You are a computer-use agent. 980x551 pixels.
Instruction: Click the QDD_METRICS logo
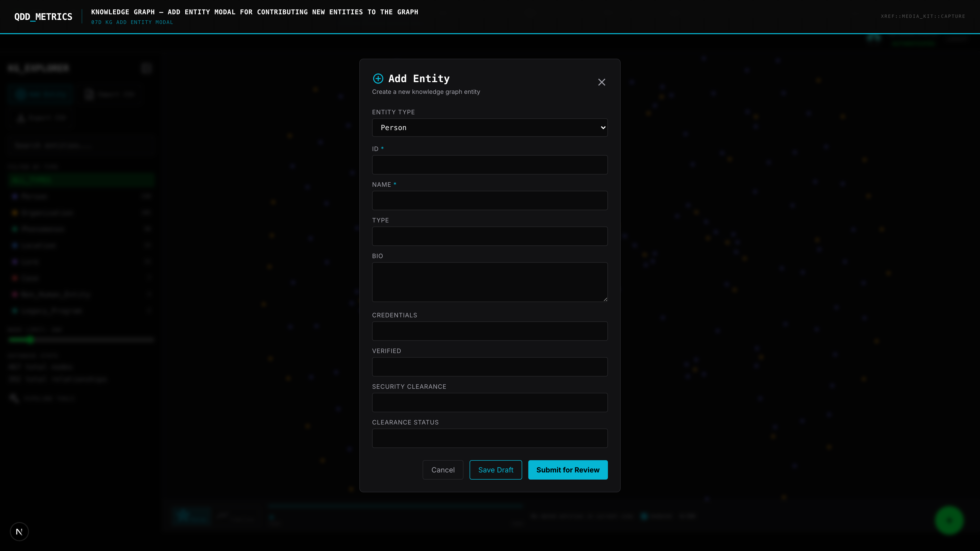pos(43,17)
